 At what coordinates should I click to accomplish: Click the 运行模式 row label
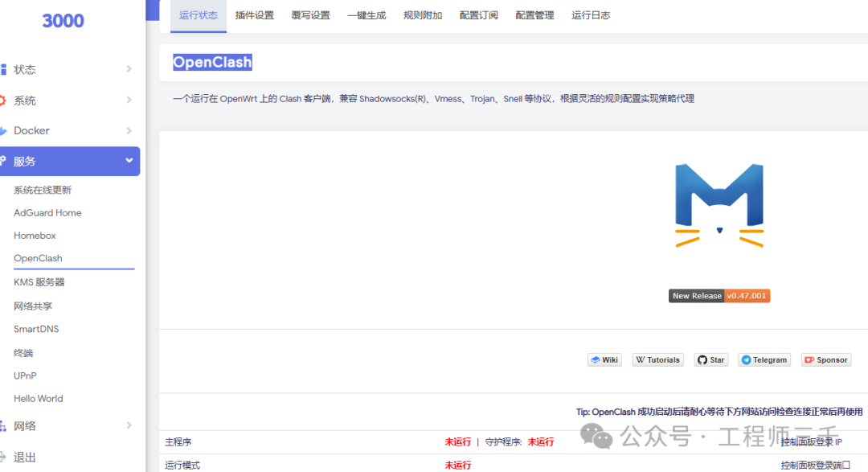[x=182, y=466]
